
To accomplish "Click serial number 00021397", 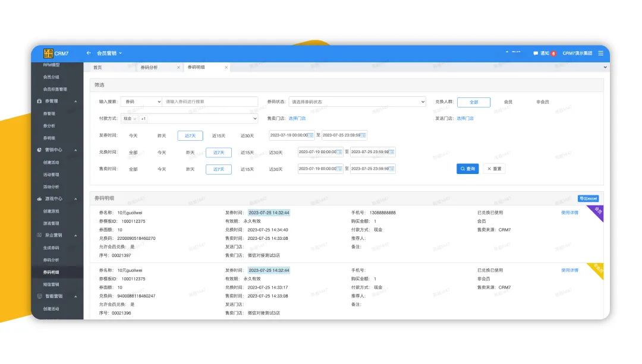I will pyautogui.click(x=121, y=255).
